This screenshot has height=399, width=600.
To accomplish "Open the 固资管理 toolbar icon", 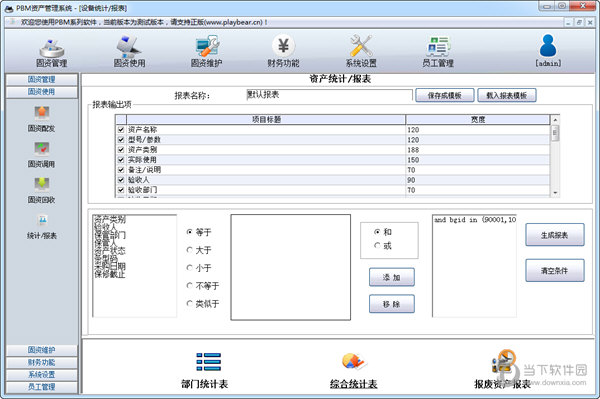I will pos(52,48).
